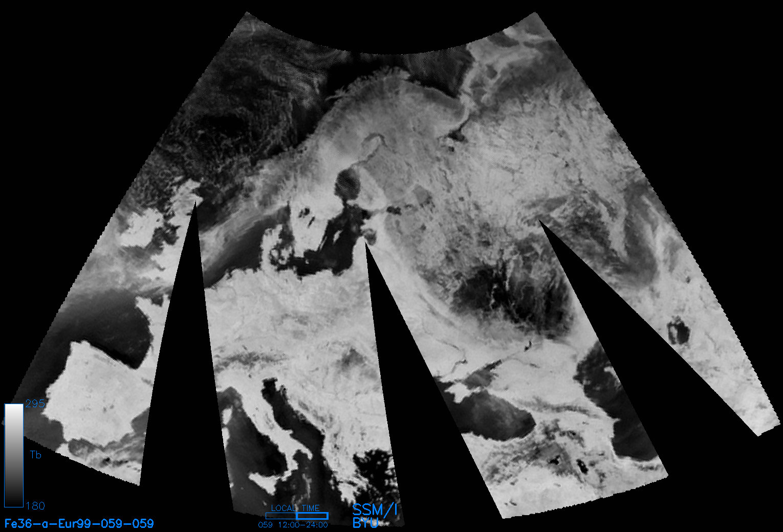Click the local time range bar indicator
The height and width of the screenshot is (532, 783).
297,516
